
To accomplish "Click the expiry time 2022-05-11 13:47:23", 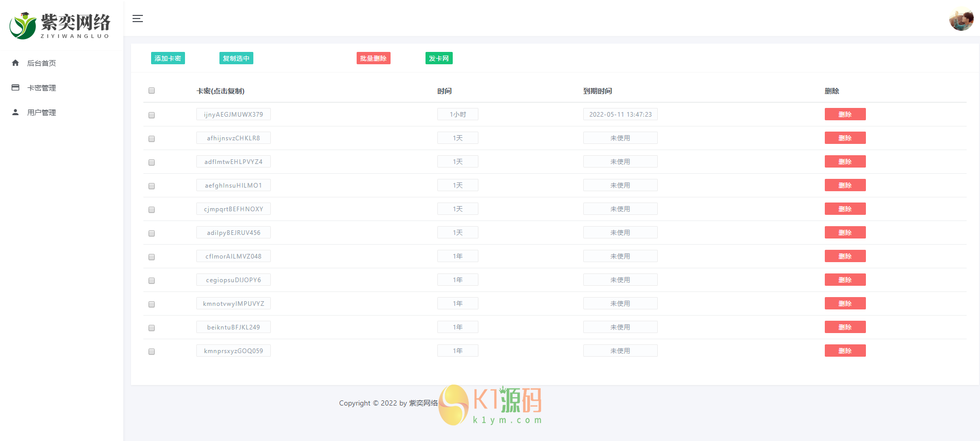I will tap(620, 114).
